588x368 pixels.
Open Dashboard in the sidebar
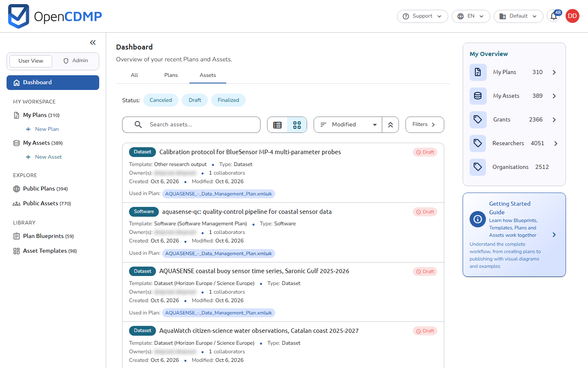coord(53,83)
